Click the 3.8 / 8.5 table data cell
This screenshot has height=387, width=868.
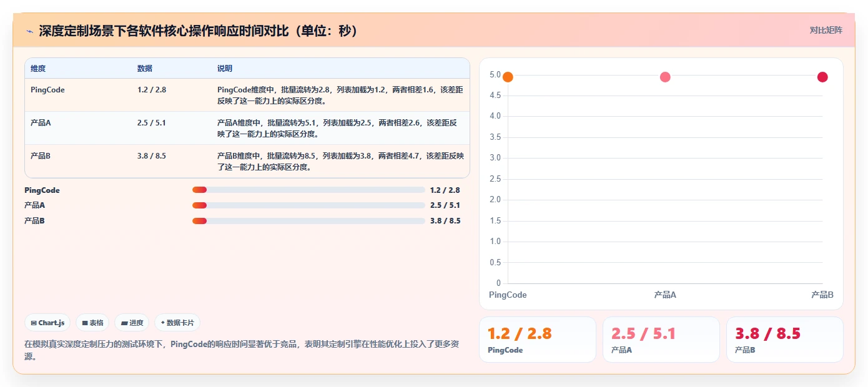tap(152, 156)
